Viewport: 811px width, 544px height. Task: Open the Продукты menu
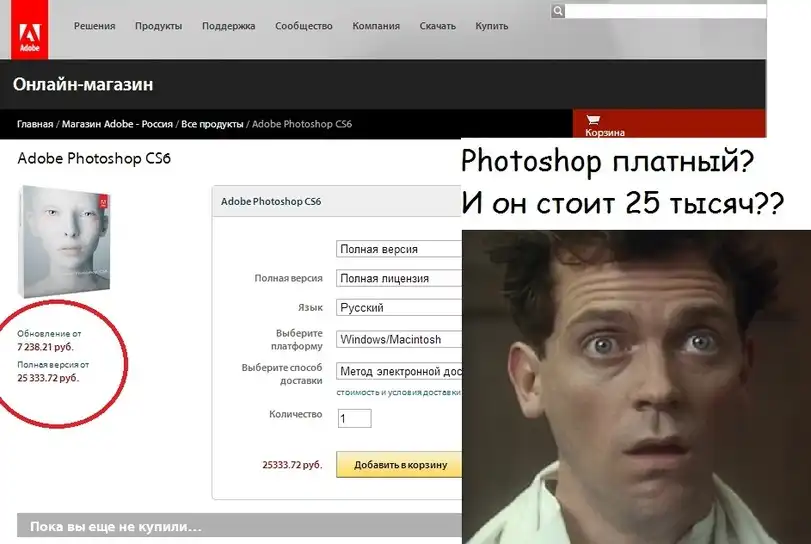point(158,26)
